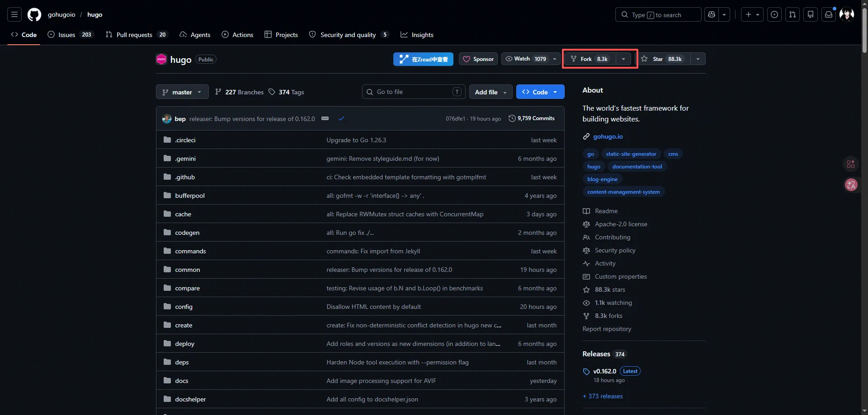
Task: Go to GitHub home via Octocat logo
Action: (x=34, y=14)
